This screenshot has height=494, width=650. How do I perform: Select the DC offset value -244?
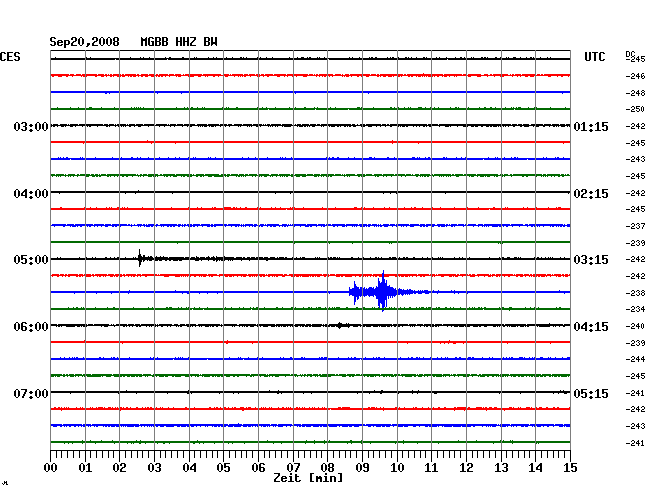tap(635, 359)
